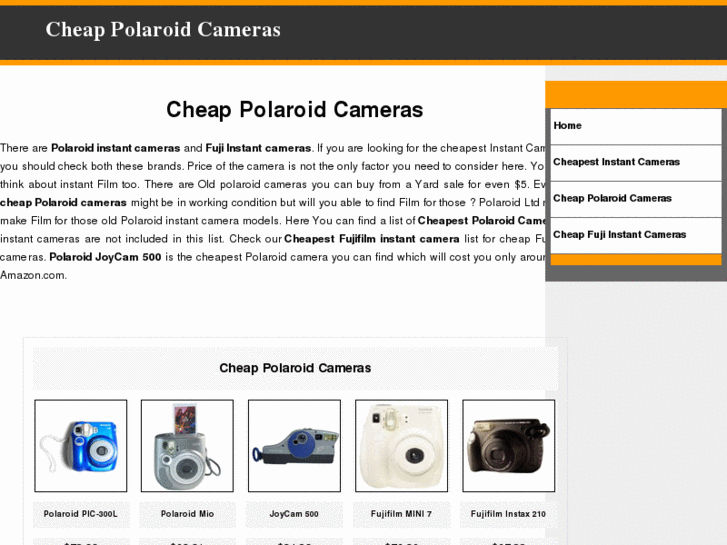Open Cheapest Instant Cameras sidebar link
The width and height of the screenshot is (727, 545).
[636, 162]
